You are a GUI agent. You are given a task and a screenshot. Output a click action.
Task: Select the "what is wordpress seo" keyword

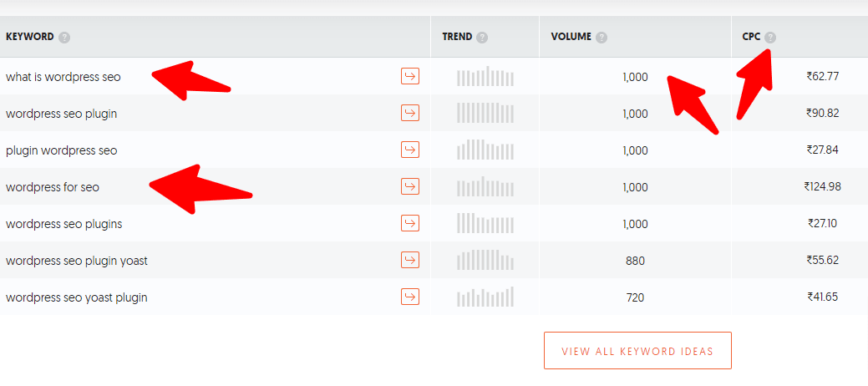click(x=63, y=77)
